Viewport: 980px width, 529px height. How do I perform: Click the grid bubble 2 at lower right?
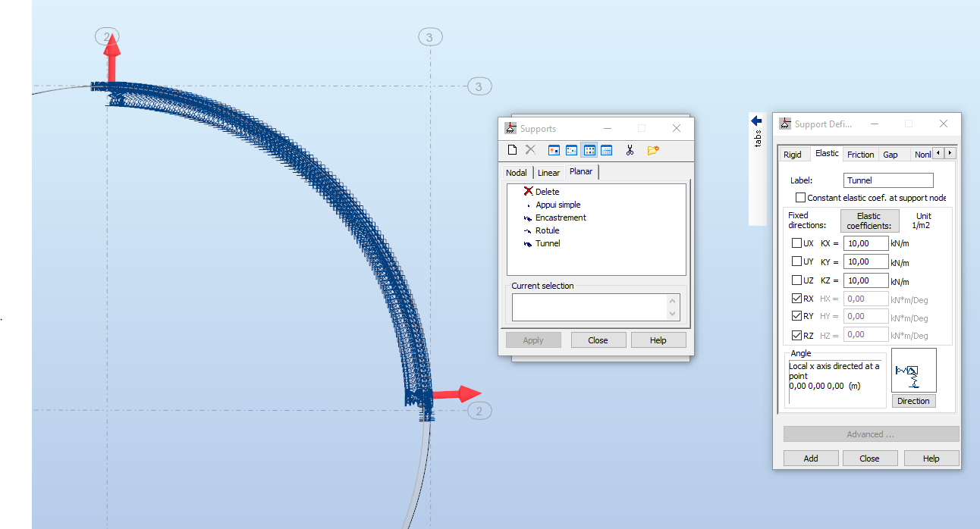click(479, 411)
